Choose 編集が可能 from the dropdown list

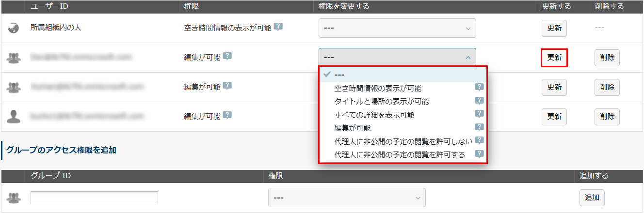(402, 128)
